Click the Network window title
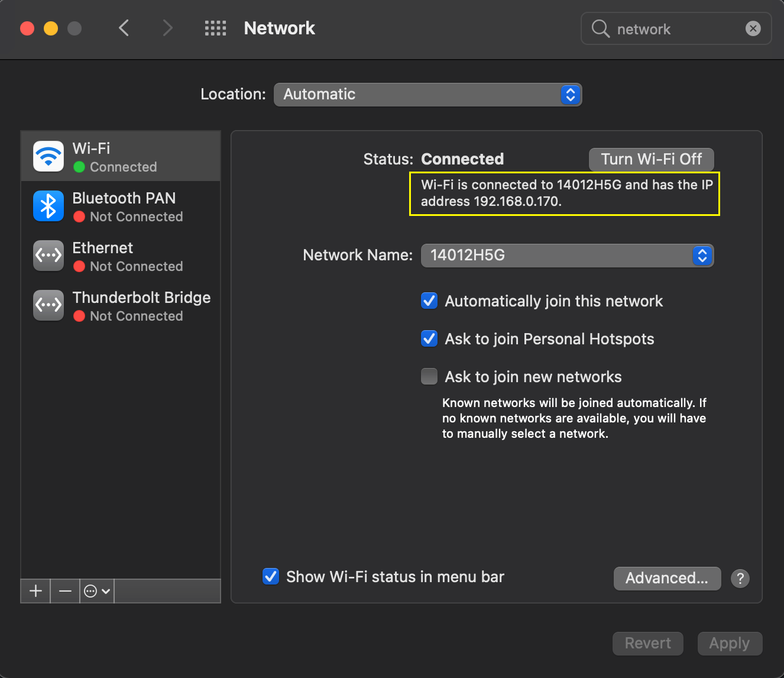Screen dimensions: 784x678 tap(279, 28)
